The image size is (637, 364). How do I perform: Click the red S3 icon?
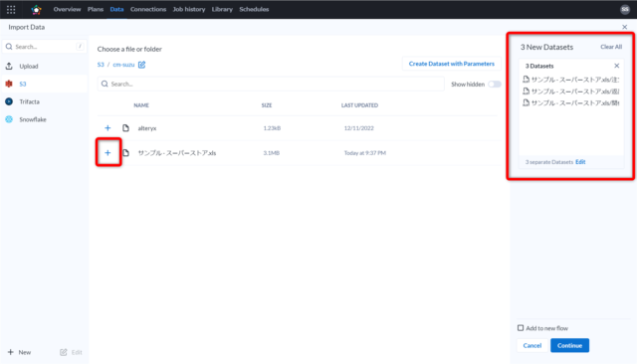[9, 84]
